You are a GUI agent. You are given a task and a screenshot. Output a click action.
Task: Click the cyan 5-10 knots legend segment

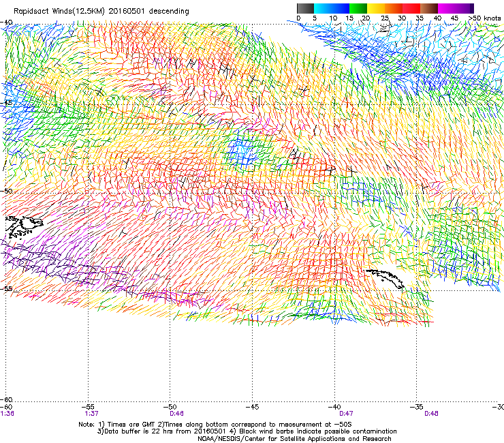[323, 8]
